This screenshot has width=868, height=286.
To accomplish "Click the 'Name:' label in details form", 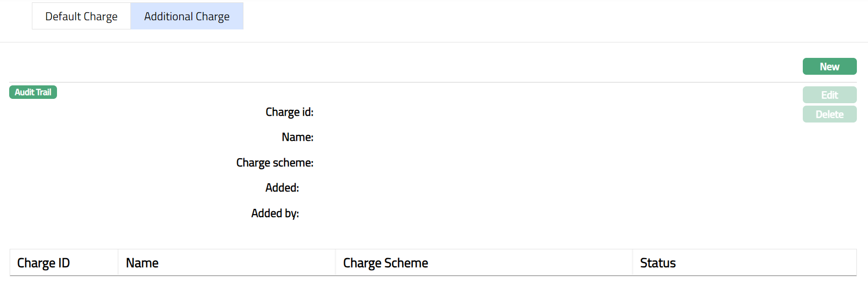I will pos(297,137).
